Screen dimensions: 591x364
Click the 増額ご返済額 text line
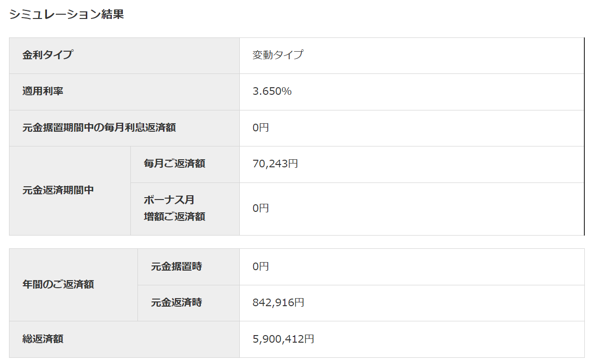pyautogui.click(x=174, y=217)
